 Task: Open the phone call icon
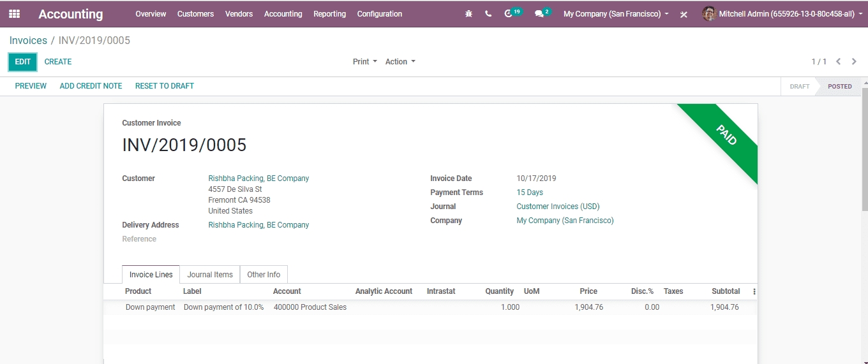click(488, 14)
